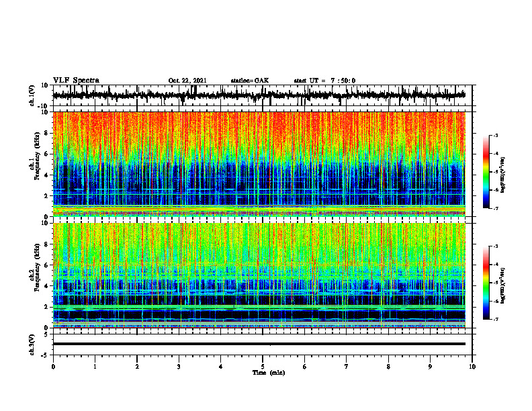Click the '-7' tick on lower colorbar

[x=495, y=320]
